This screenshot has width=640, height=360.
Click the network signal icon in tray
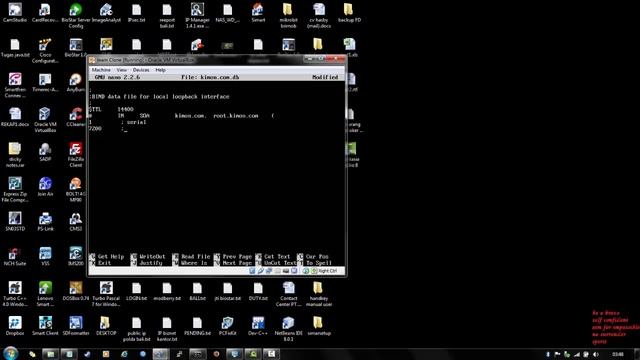[x=577, y=354]
